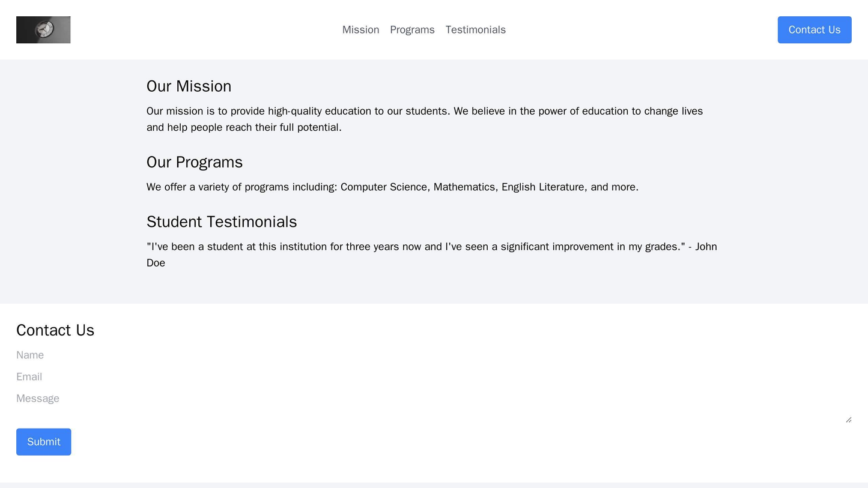The height and width of the screenshot is (488, 868).
Task: Click the Name placeholder label
Action: click(x=29, y=355)
